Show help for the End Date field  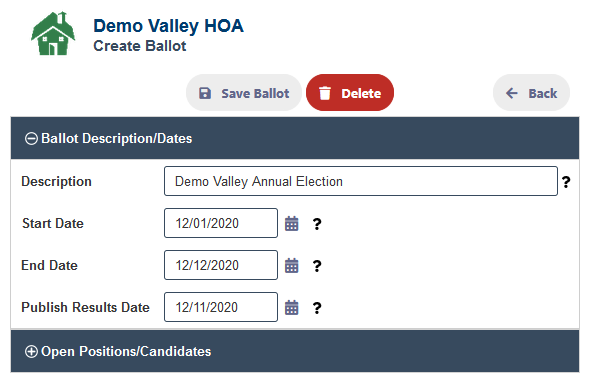pos(317,266)
